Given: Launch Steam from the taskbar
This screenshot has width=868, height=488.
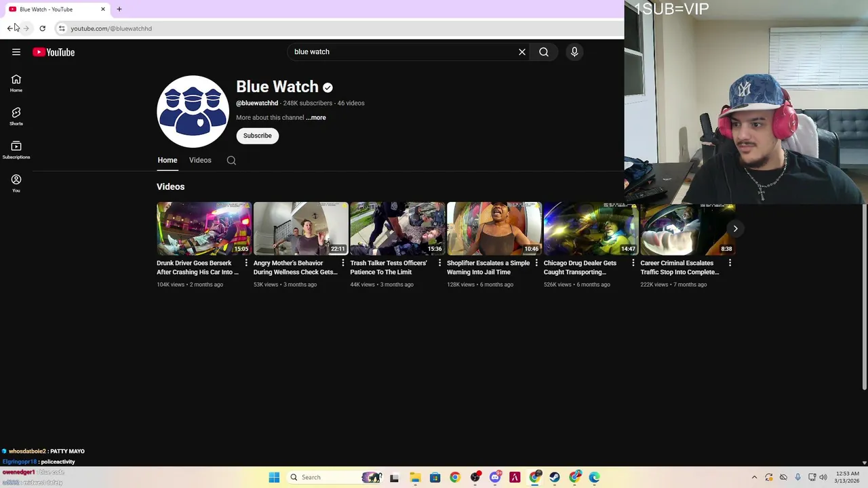Looking at the screenshot, I should click(x=555, y=477).
